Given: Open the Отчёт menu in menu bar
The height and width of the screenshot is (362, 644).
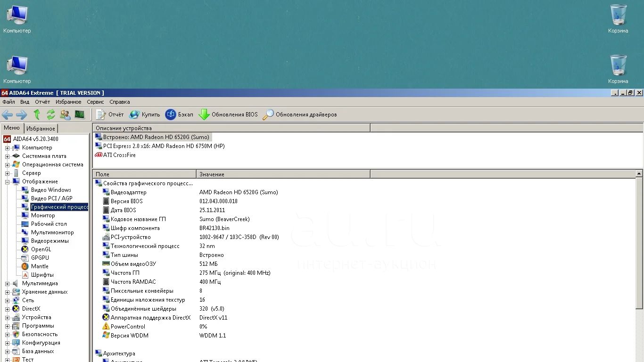Looking at the screenshot, I should (x=42, y=102).
